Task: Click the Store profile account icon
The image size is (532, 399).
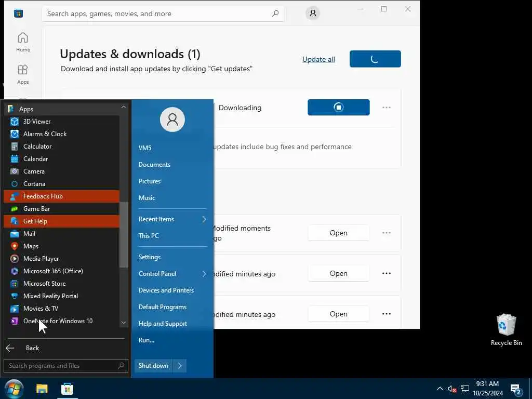Action: (313, 13)
